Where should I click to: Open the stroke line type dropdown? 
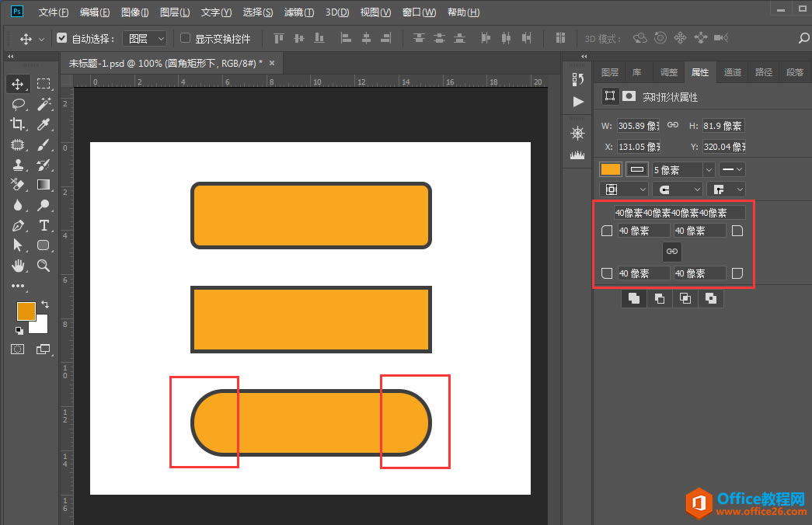coord(732,169)
